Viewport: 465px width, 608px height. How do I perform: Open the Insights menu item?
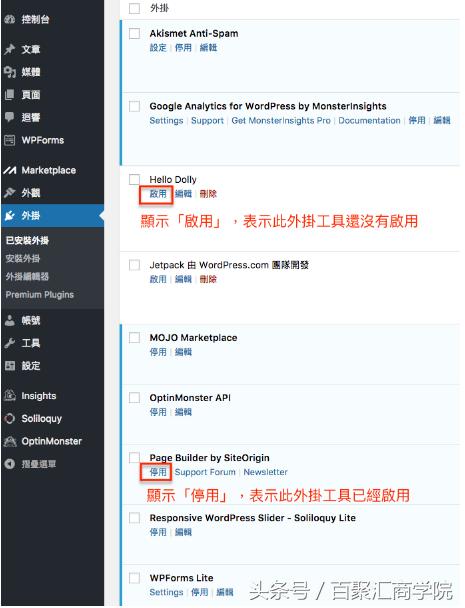point(38,396)
